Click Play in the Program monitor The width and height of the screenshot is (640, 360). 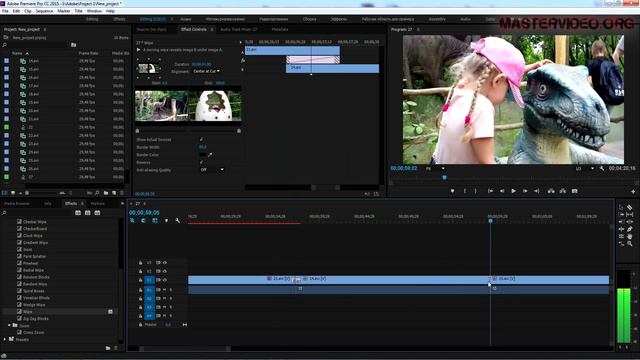513,191
